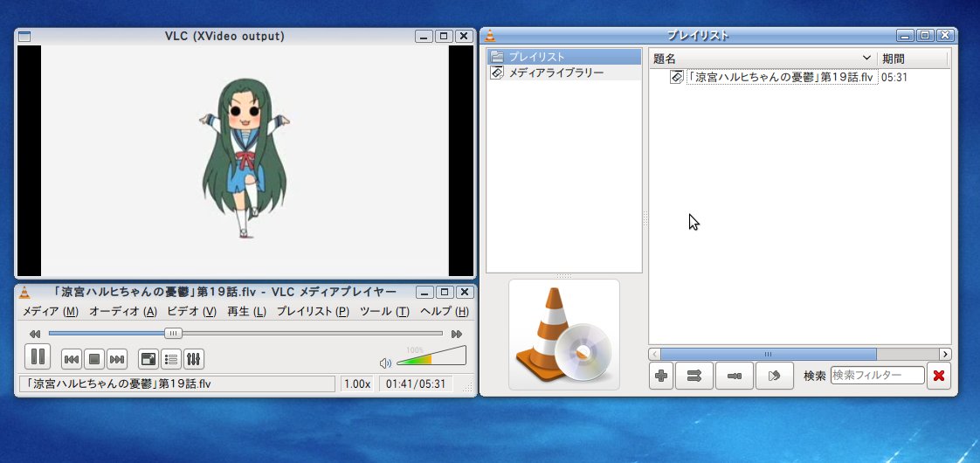The image size is (980, 463).
Task: Click VLC cone icon in playlist title bar
Action: [491, 36]
